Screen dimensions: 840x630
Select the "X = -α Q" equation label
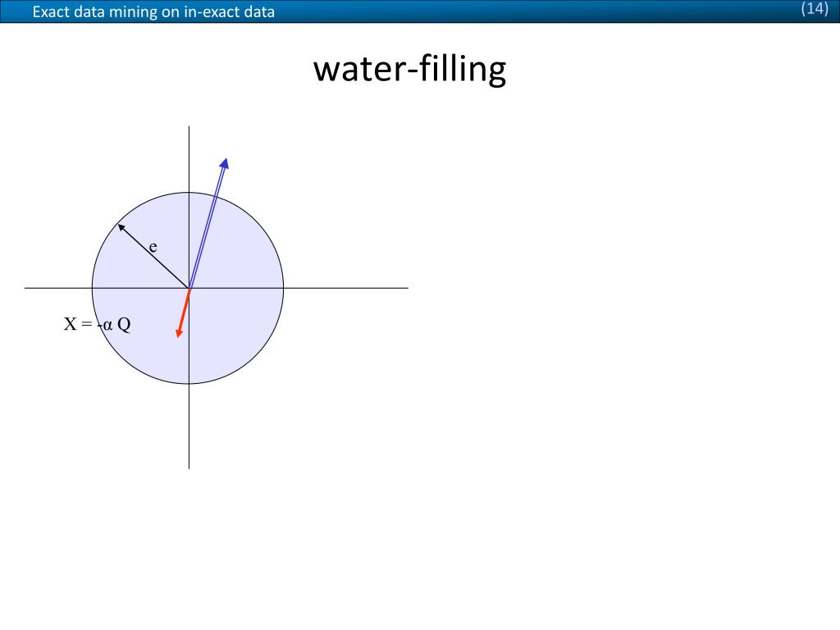click(98, 324)
